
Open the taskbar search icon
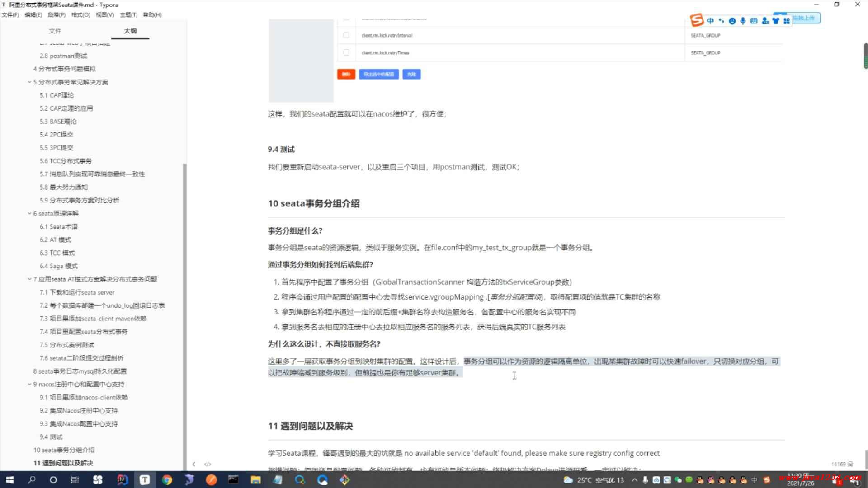pyautogui.click(x=31, y=480)
